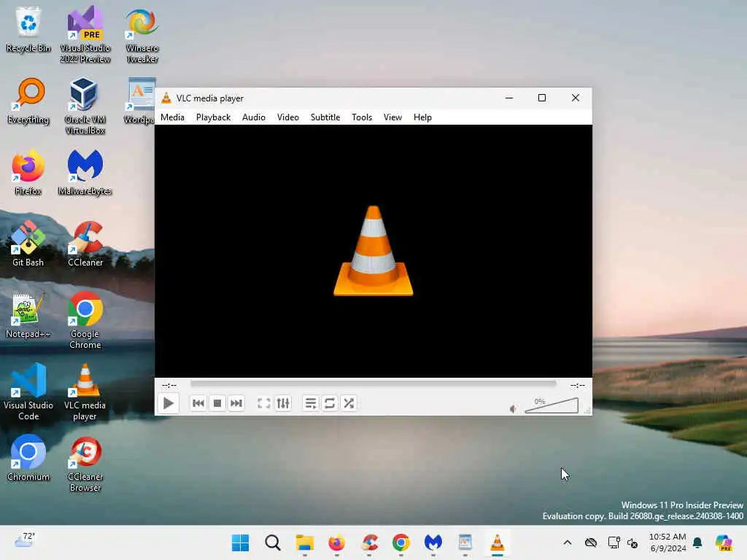This screenshot has width=747, height=560.
Task: Click VLC icon in the taskbar
Action: [497, 542]
